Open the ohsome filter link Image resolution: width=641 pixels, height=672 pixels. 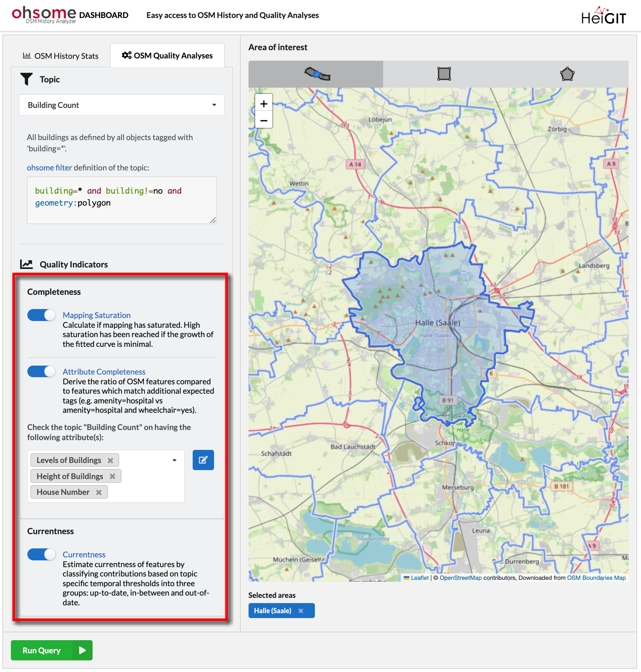[x=49, y=168]
